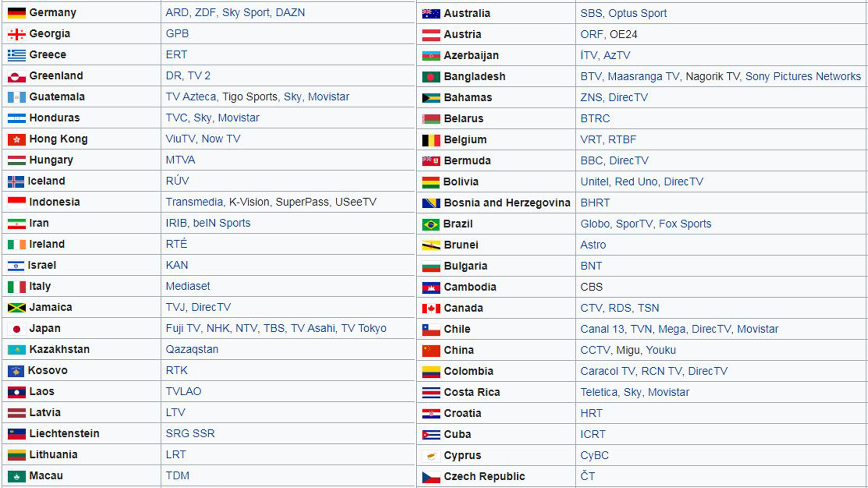Follow the Optus Sport link
Screen dimensions: 868x488
click(637, 14)
